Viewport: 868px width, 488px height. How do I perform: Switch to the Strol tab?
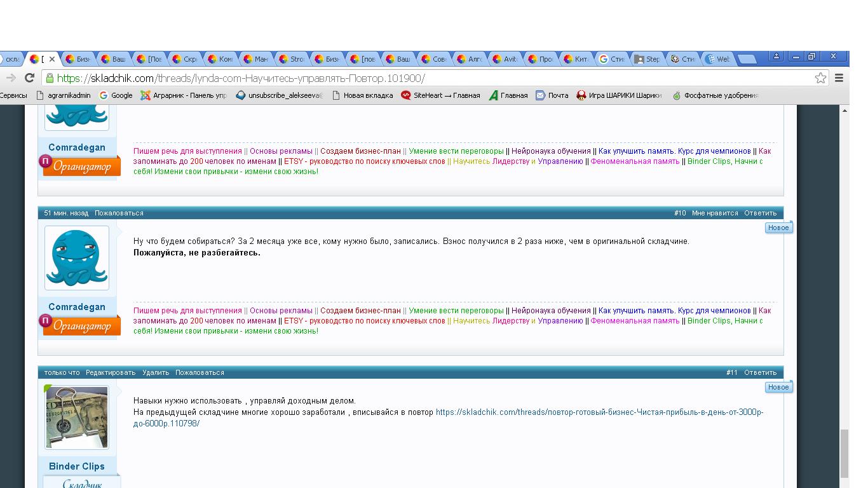295,59
